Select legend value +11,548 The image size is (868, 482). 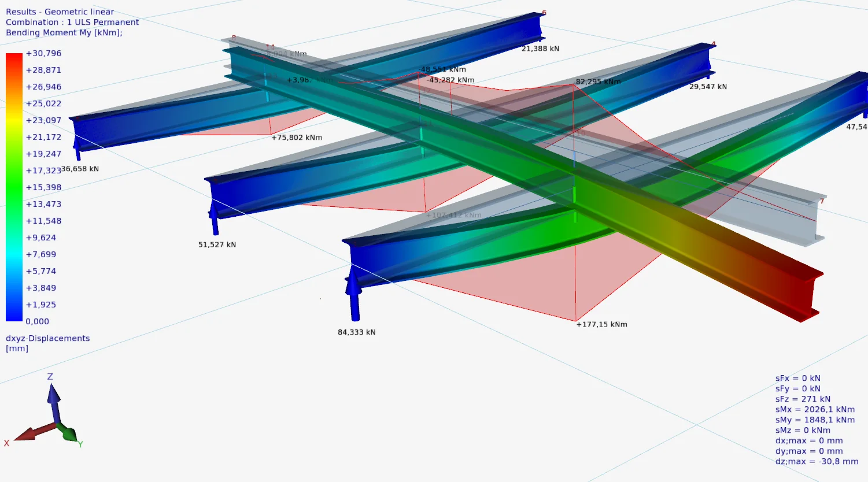click(43, 221)
